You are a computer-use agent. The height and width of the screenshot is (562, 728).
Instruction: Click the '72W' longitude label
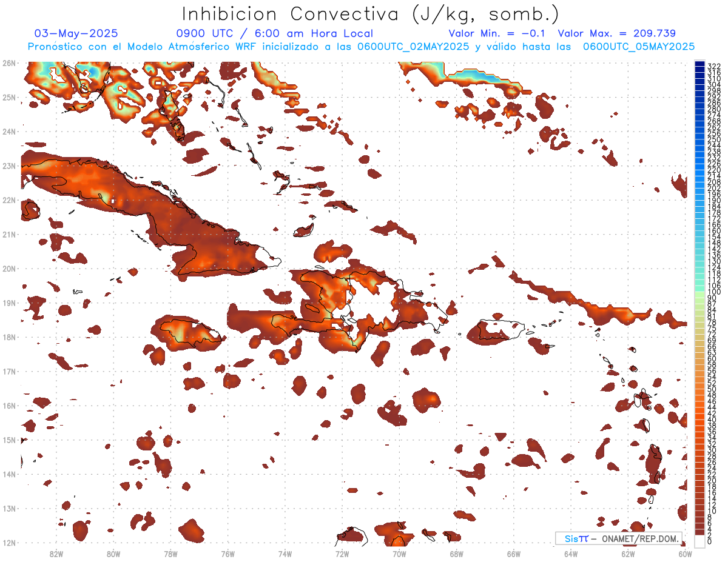(x=342, y=554)
